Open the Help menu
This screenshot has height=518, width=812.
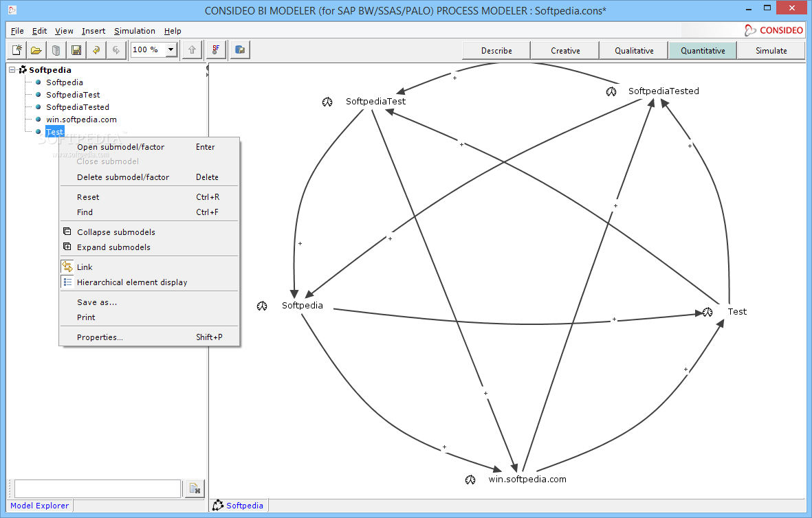point(173,31)
